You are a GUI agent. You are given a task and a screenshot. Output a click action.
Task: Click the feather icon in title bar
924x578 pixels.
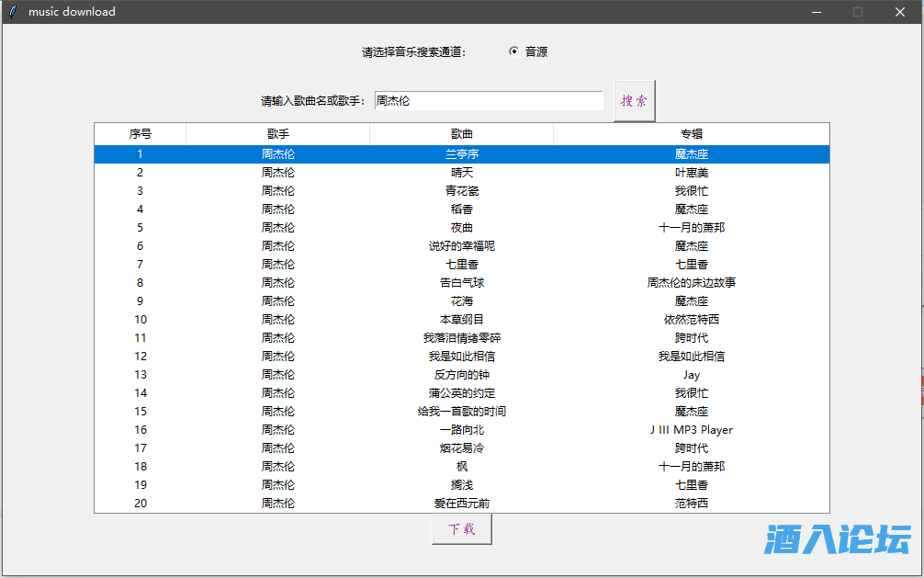pos(13,12)
